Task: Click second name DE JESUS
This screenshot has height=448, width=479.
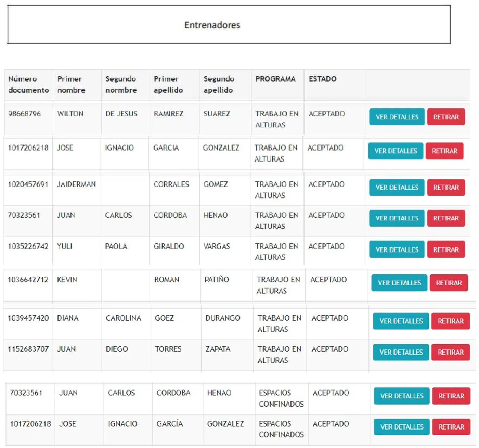Action: point(121,114)
